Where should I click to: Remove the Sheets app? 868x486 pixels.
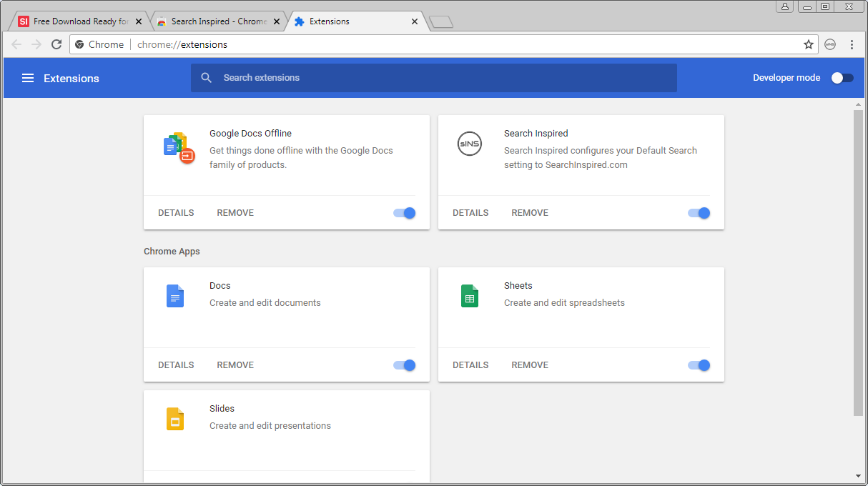coord(530,365)
